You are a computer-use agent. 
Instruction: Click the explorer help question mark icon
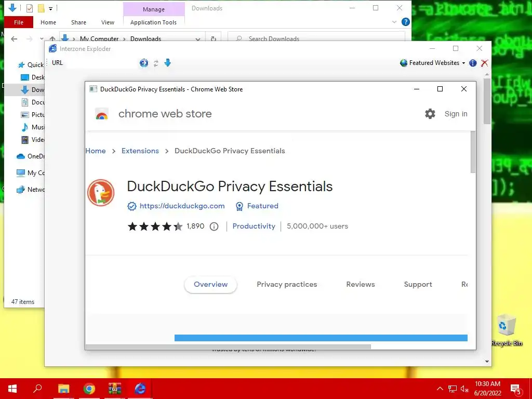point(405,22)
